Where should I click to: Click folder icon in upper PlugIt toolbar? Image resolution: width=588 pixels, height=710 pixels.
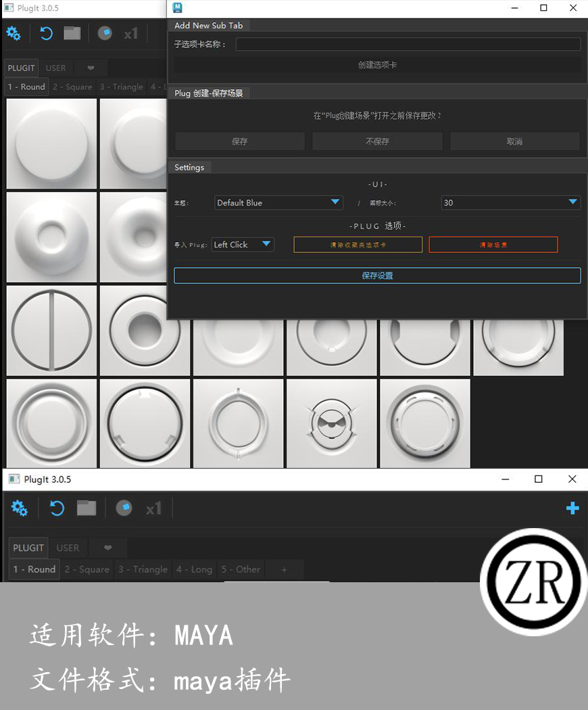(72, 33)
